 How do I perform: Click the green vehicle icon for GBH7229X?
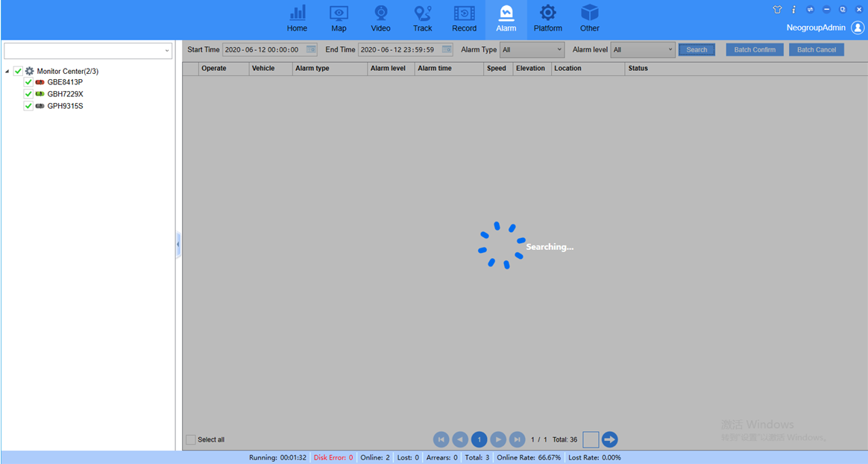(x=40, y=94)
